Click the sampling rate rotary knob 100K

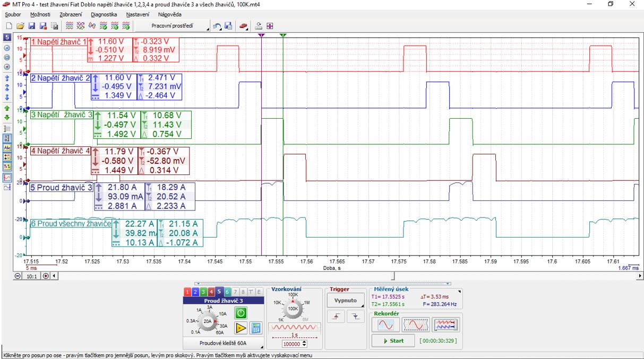click(x=293, y=308)
